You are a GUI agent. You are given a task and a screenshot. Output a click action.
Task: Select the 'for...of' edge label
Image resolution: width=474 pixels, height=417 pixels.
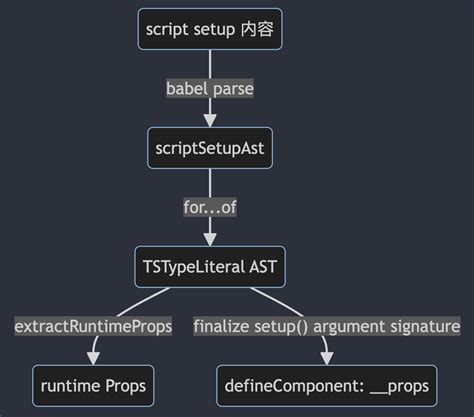coord(210,207)
